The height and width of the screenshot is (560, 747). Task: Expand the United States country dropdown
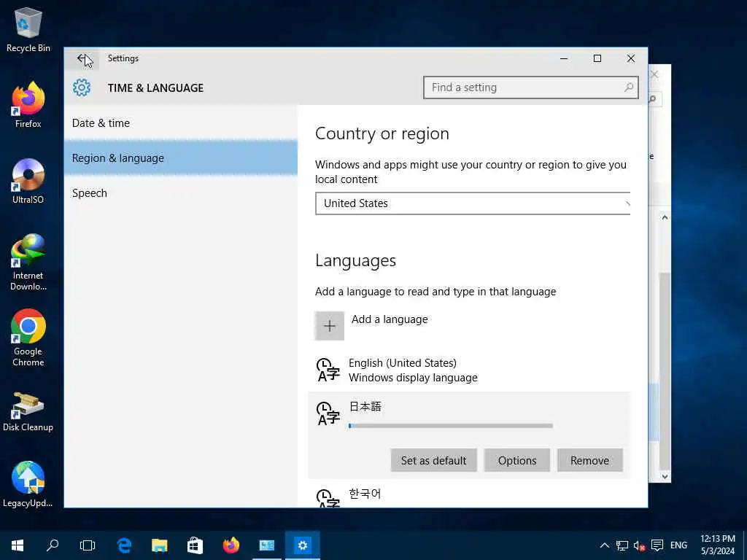[473, 203]
